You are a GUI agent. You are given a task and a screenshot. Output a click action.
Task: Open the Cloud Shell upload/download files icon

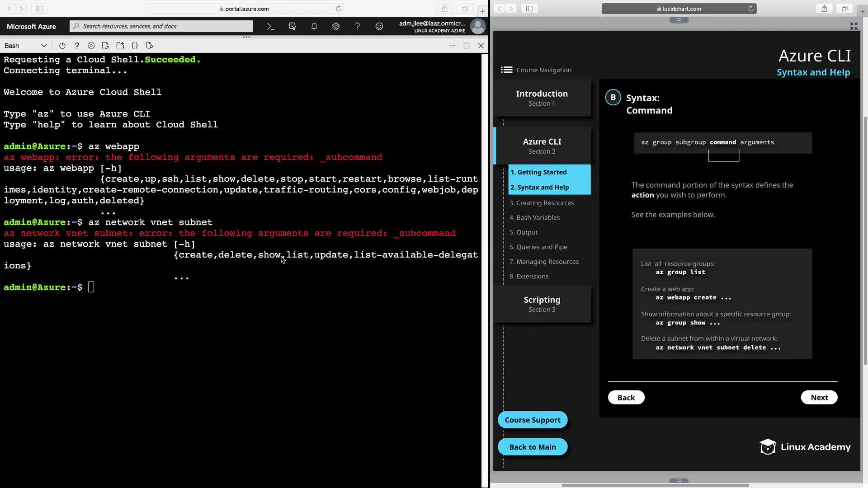point(105,46)
